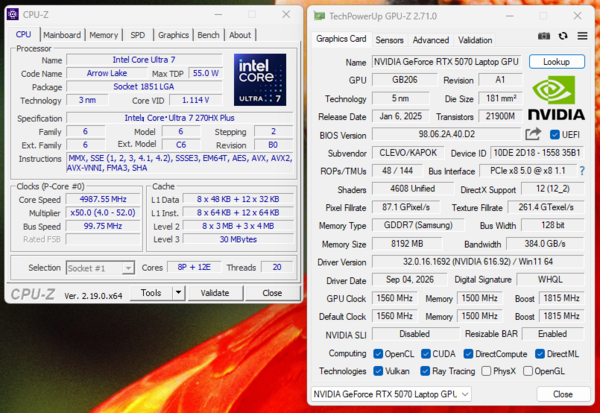Click the Core Speed value 4987.55 MHz

coord(103,199)
